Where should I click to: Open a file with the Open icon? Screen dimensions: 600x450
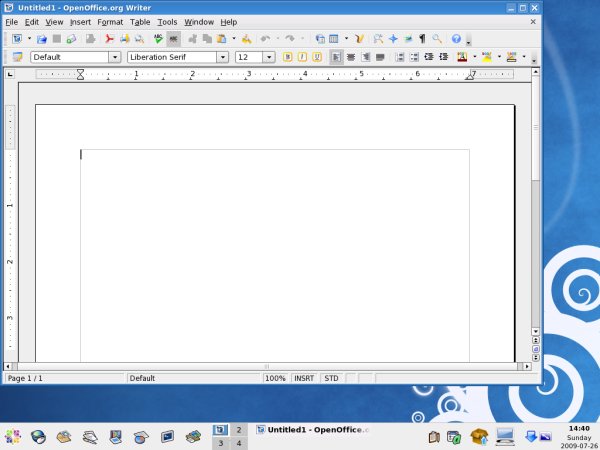coord(42,39)
